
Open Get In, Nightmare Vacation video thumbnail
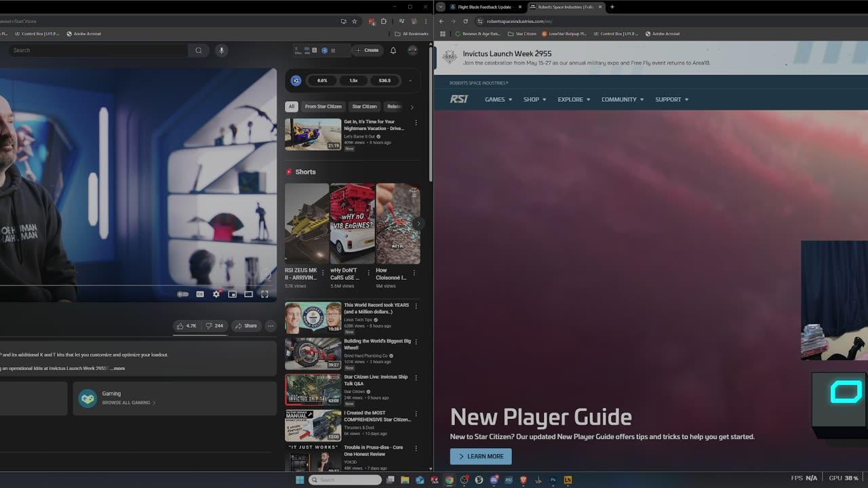[313, 134]
